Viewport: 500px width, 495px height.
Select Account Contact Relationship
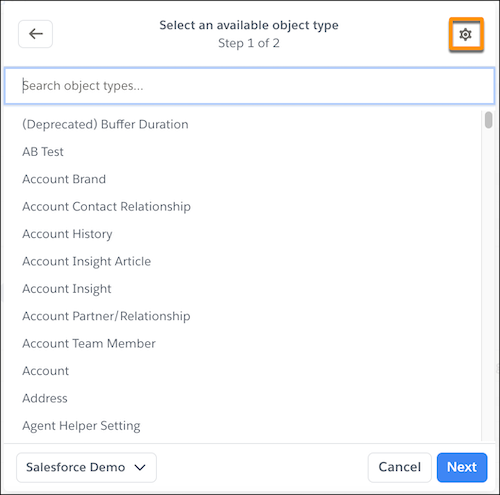[106, 207]
